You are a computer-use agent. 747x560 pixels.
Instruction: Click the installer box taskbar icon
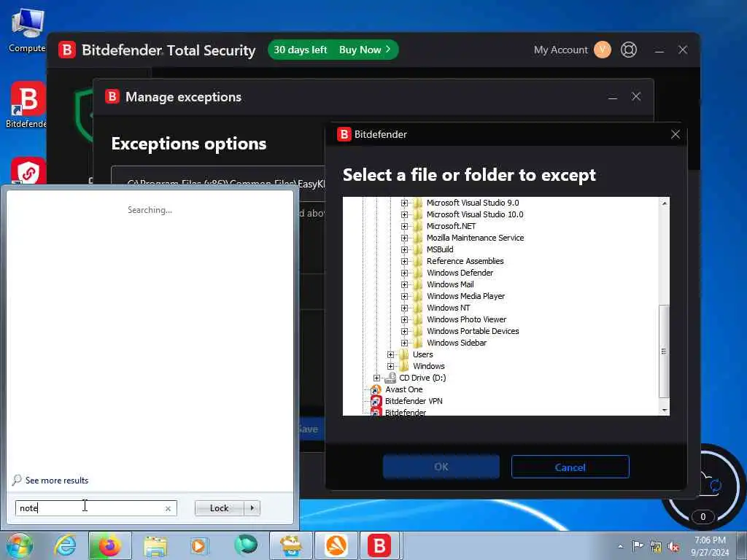[291, 545]
